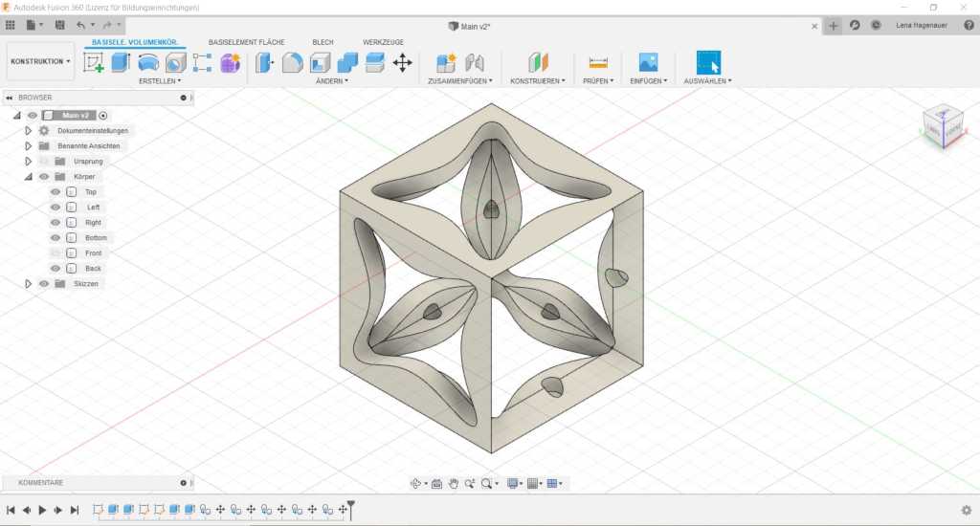Click the timeline end marker
Image resolution: width=980 pixels, height=526 pixels.
351,509
